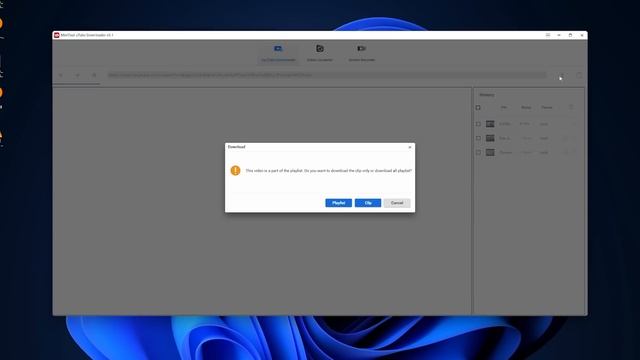Switch to the Screen Recorder tab
The height and width of the screenshot is (360, 640).
click(x=362, y=53)
